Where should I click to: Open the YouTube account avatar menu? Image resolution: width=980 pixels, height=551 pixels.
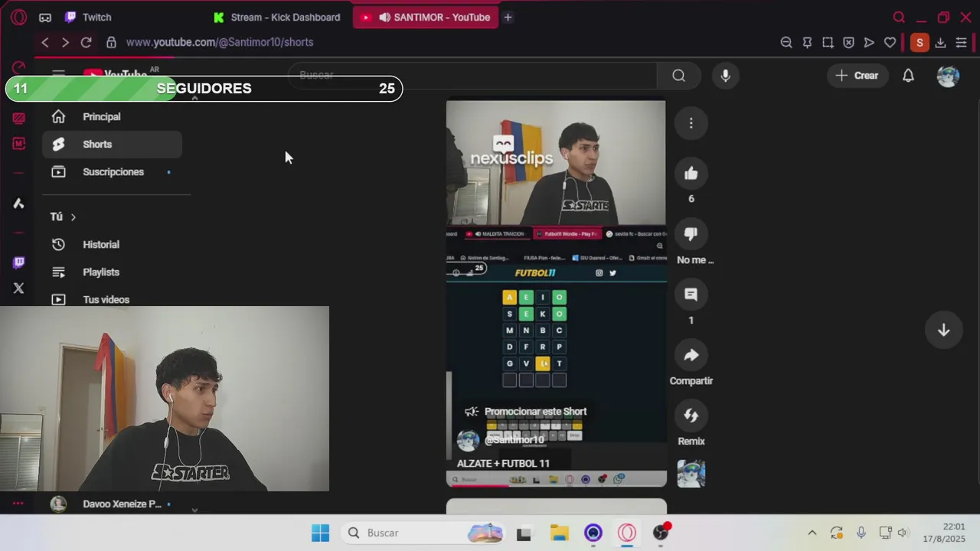[948, 75]
